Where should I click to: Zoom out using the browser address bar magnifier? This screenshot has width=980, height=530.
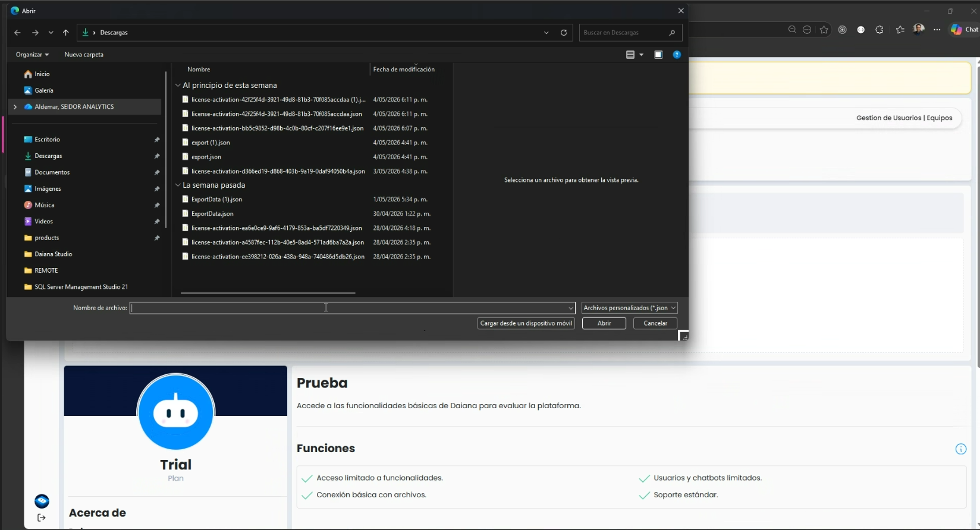click(x=792, y=30)
